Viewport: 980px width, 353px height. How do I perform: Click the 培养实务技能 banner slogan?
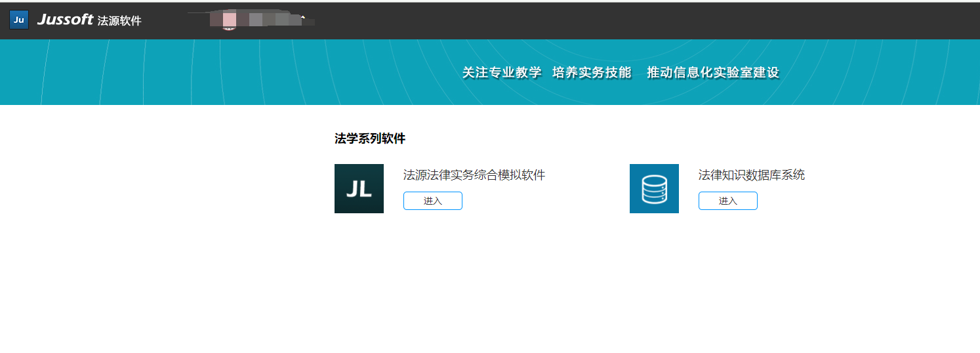[592, 73]
